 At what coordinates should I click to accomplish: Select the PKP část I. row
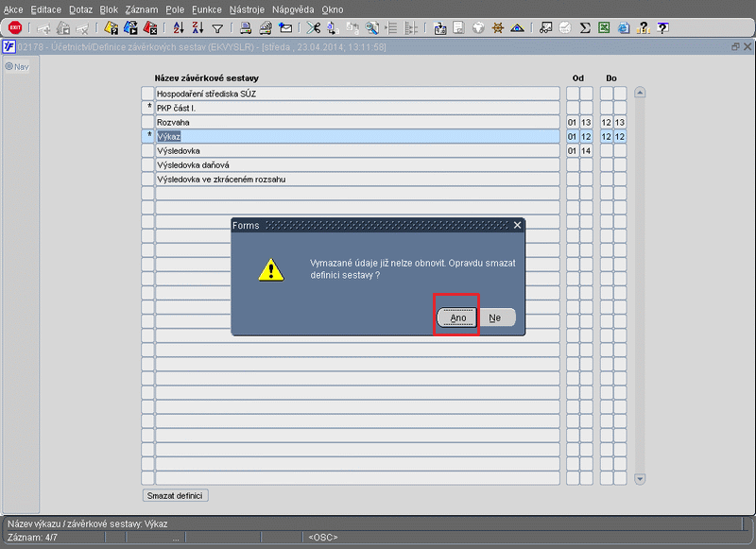357,108
